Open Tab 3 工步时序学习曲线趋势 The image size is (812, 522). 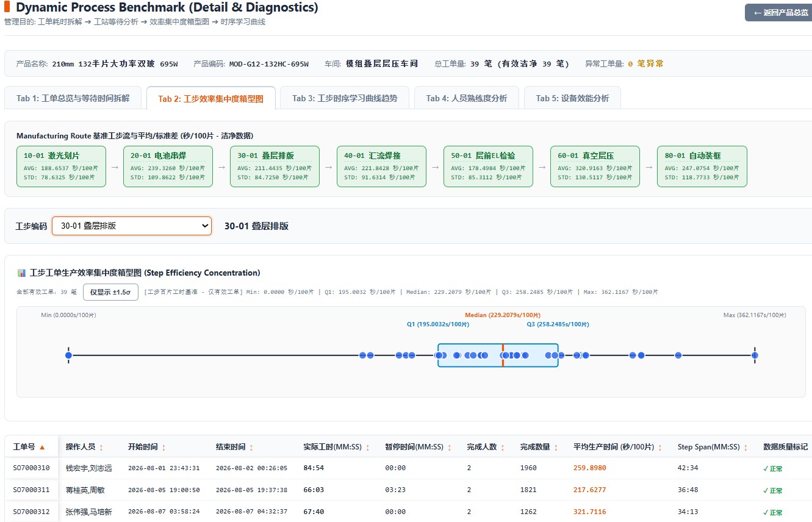345,98
